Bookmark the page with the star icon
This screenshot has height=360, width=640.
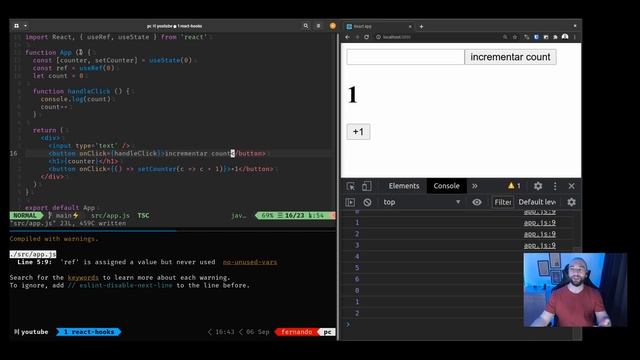[x=515, y=37]
